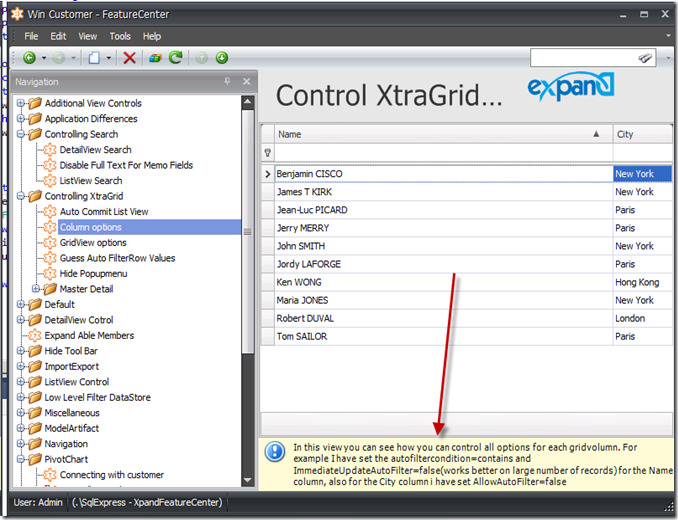Click the ModelArtifact folder item
Screen dimensions: 678x520
click(72, 428)
